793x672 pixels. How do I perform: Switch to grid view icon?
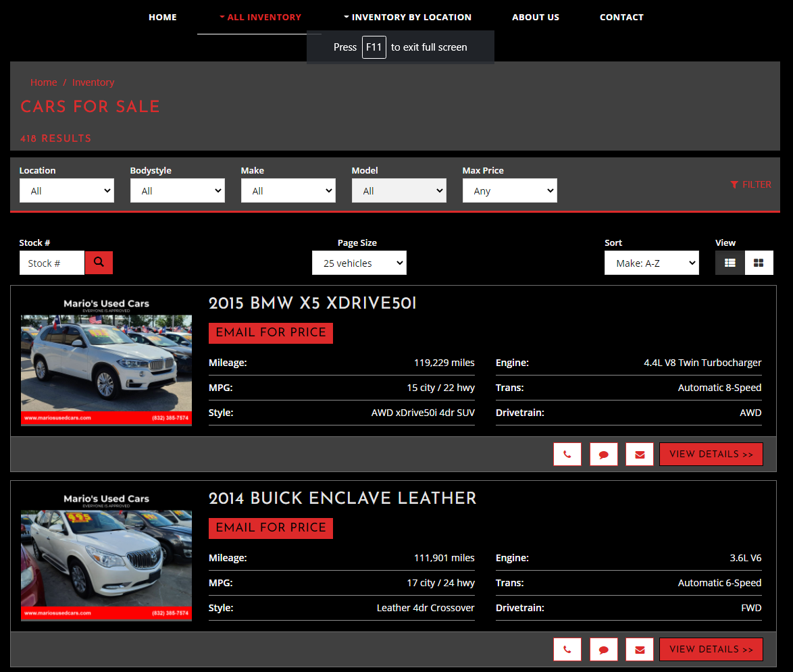click(759, 263)
